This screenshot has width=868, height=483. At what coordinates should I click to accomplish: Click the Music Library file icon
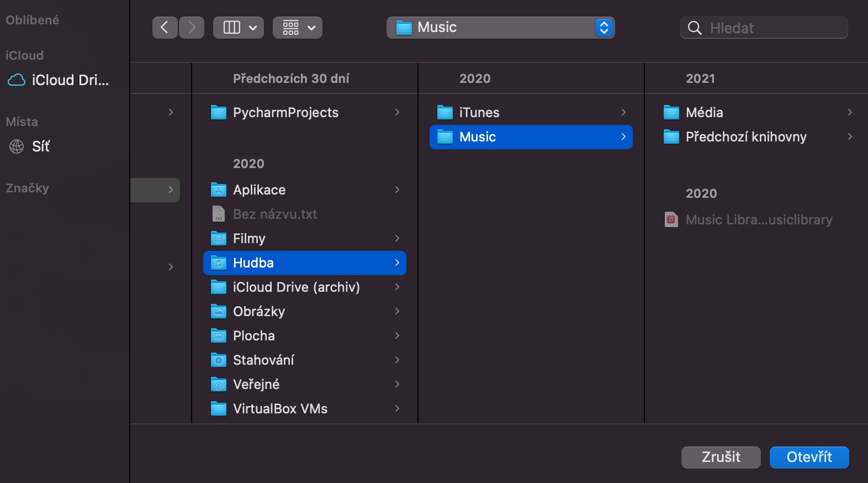[671, 220]
